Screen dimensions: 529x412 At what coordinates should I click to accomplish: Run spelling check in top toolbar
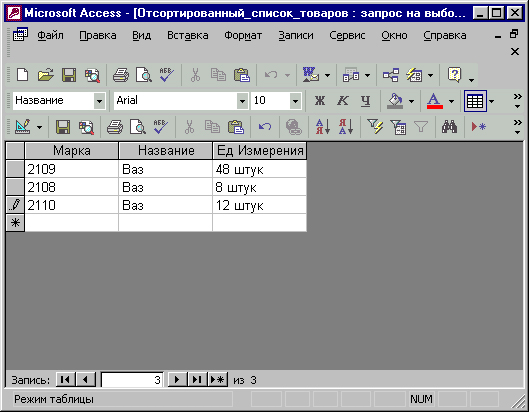click(x=166, y=75)
